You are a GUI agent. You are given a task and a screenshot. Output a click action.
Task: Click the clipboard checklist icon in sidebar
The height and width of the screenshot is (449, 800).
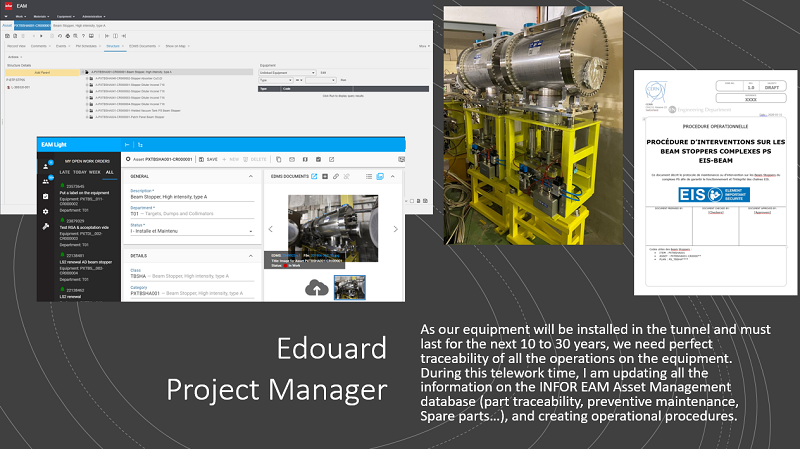[x=45, y=196]
